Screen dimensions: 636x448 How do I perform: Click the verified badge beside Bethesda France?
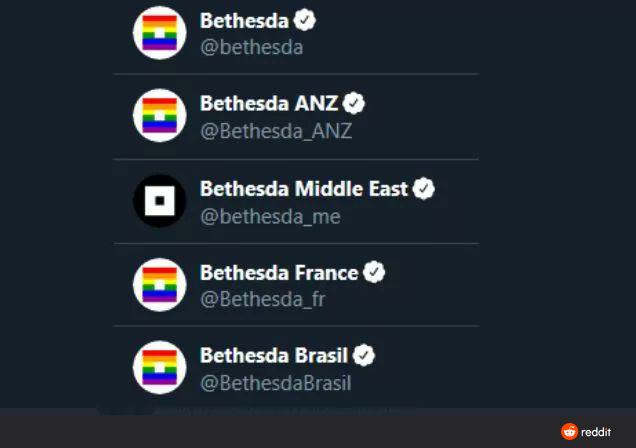tap(374, 272)
